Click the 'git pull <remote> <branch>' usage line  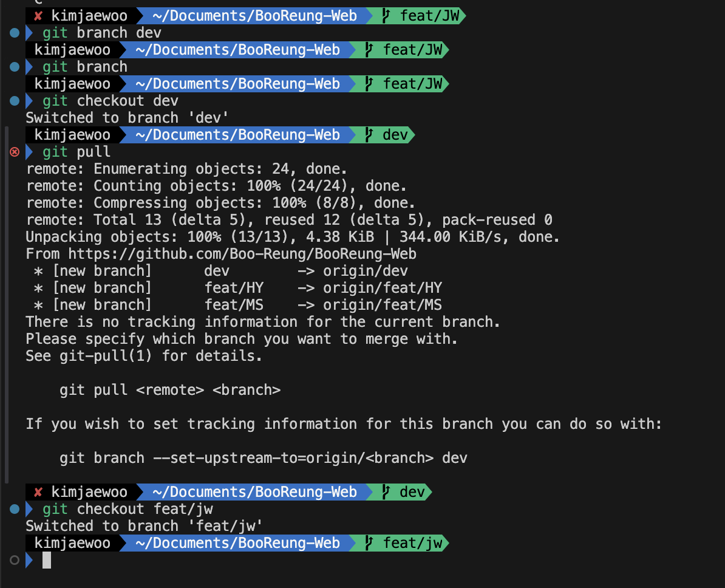170,390
